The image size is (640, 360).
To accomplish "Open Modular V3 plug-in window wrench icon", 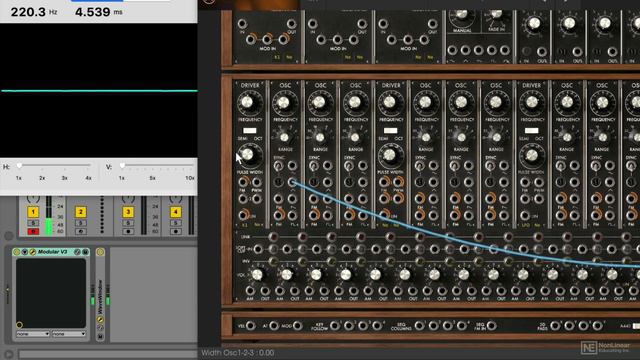I will (33, 252).
